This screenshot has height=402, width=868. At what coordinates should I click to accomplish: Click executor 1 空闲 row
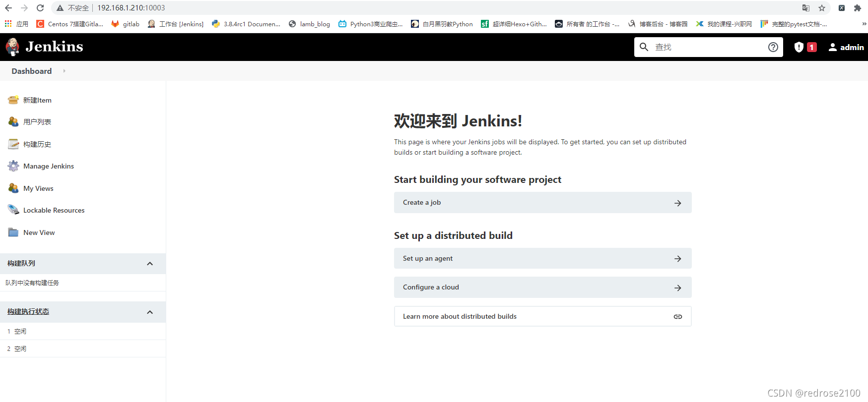(x=83, y=331)
